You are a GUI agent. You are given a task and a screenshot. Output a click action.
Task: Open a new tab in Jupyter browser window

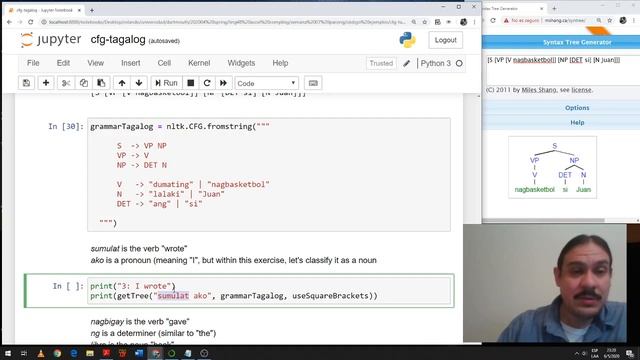(91, 10)
